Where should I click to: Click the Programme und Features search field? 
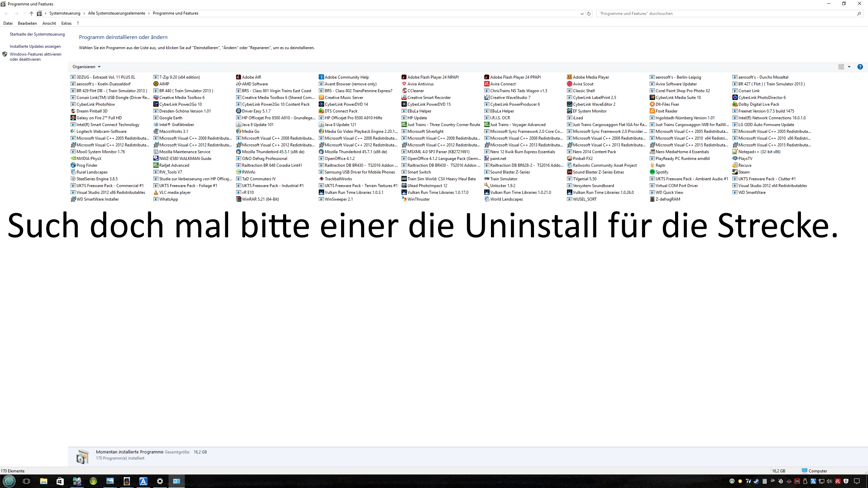pos(726,14)
